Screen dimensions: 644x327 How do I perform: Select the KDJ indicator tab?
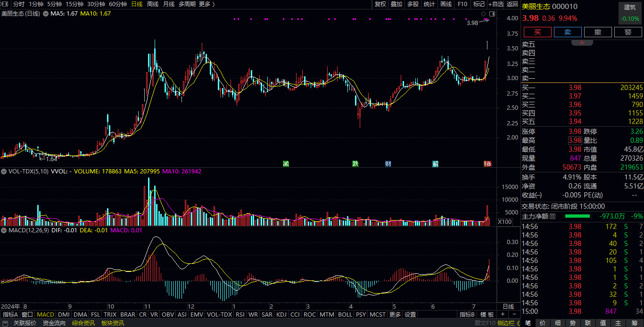click(281, 314)
